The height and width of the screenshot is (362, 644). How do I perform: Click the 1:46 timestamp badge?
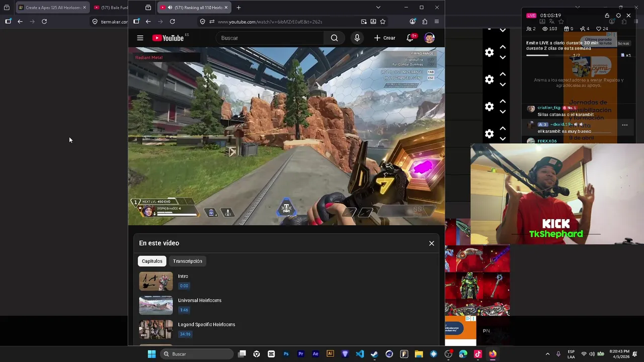coord(184,310)
